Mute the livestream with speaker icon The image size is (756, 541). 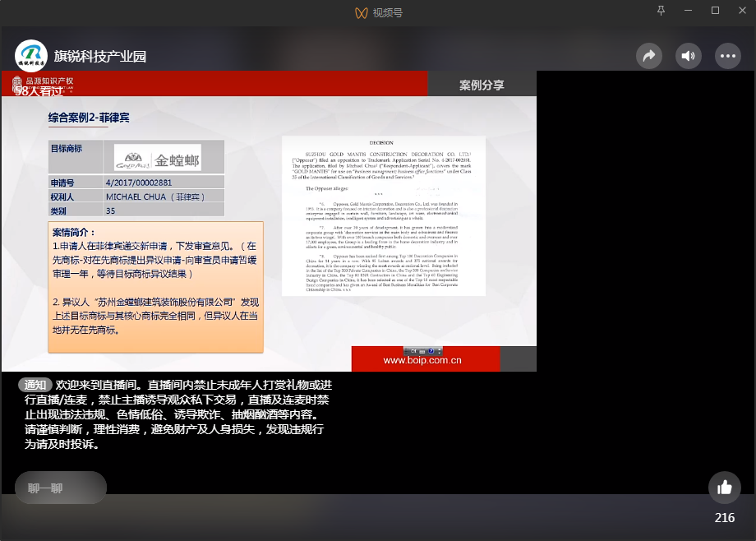click(x=688, y=56)
